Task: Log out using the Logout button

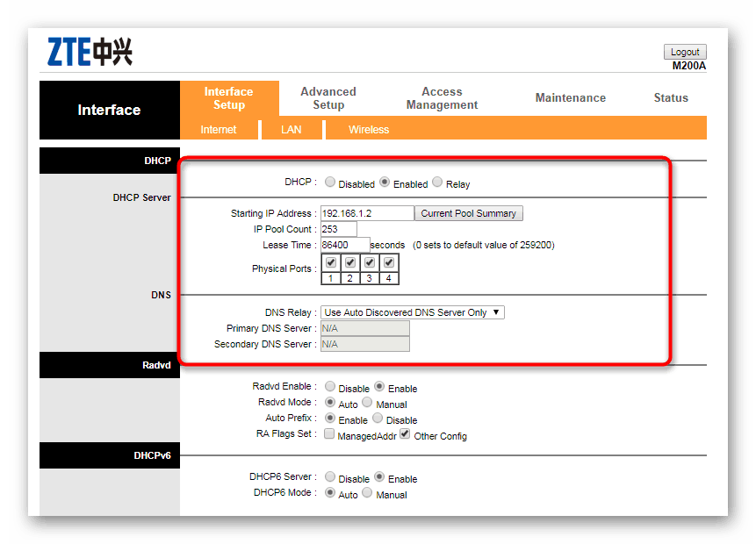Action: coord(685,51)
